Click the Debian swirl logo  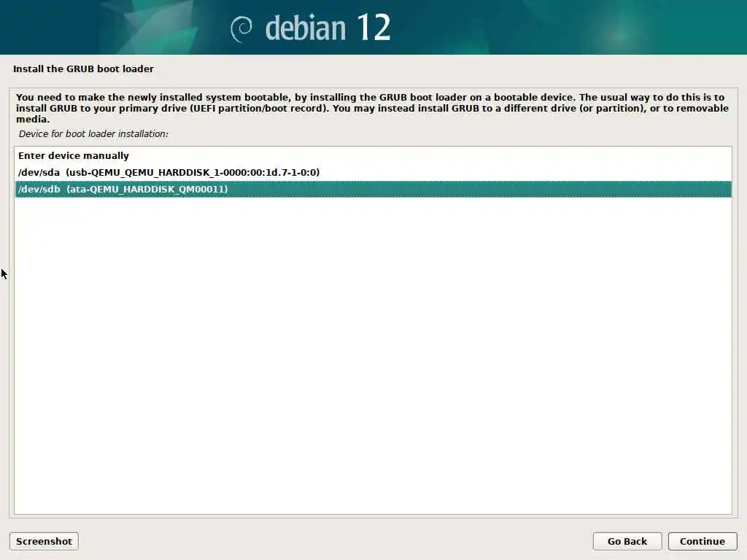point(241,29)
